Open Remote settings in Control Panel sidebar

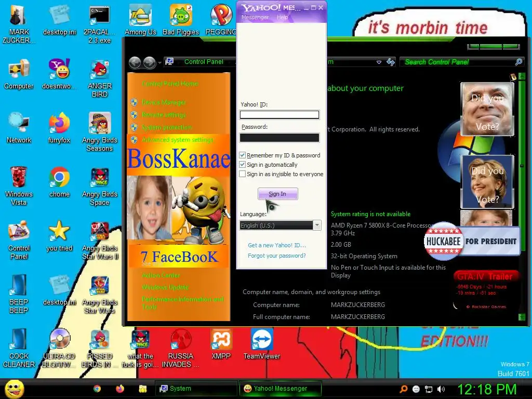coord(164,115)
